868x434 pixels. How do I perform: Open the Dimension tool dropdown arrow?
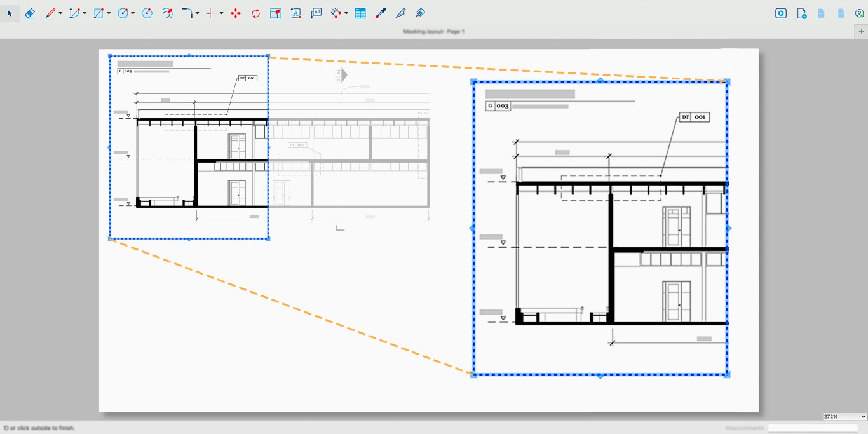[346, 13]
